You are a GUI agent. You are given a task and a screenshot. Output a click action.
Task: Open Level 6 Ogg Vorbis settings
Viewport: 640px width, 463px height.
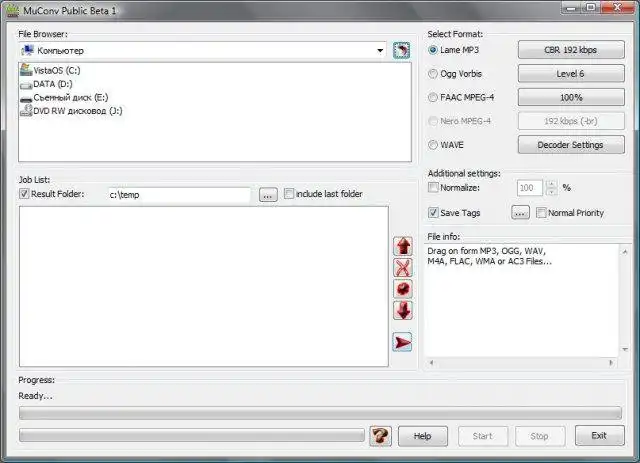coord(571,74)
